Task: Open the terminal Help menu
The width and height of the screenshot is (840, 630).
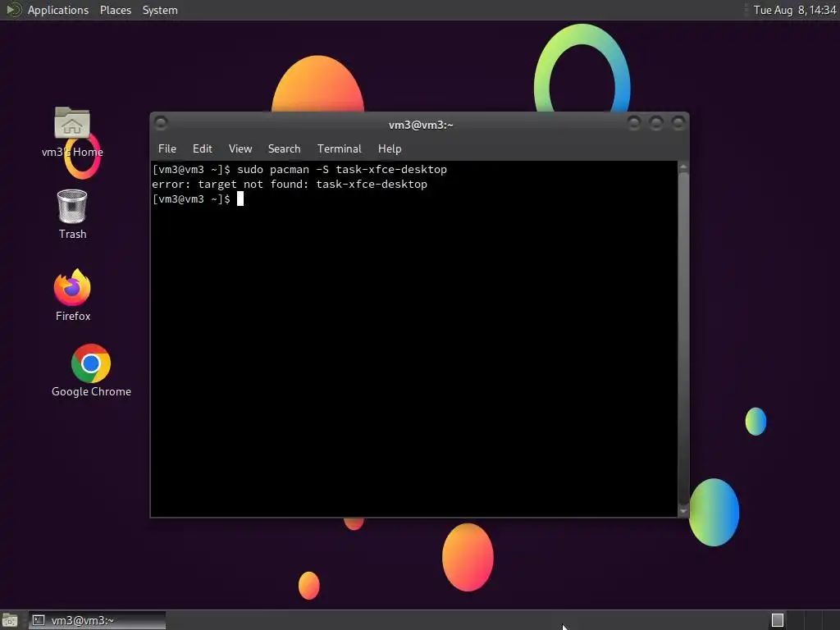Action: (390, 149)
